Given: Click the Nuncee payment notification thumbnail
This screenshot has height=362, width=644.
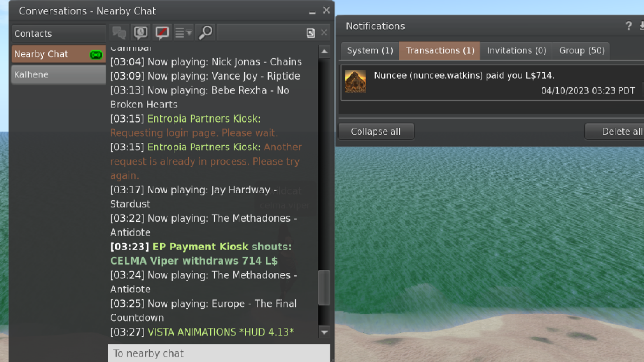Looking at the screenshot, I should point(356,81).
